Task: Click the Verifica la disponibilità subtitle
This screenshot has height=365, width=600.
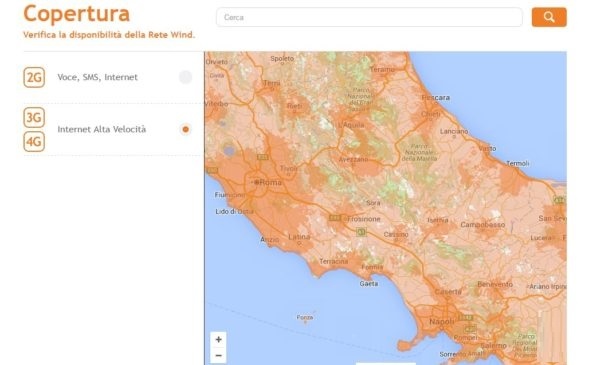Action: (109, 35)
